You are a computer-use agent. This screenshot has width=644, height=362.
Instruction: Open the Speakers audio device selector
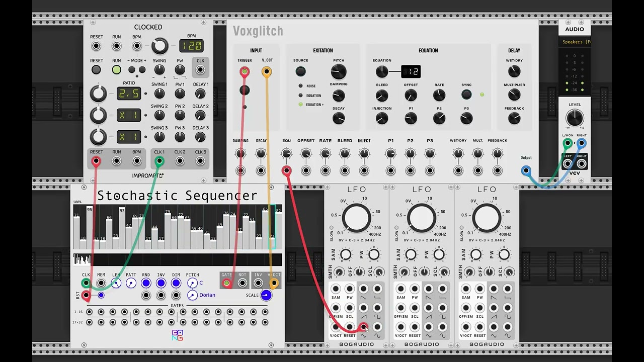click(575, 42)
